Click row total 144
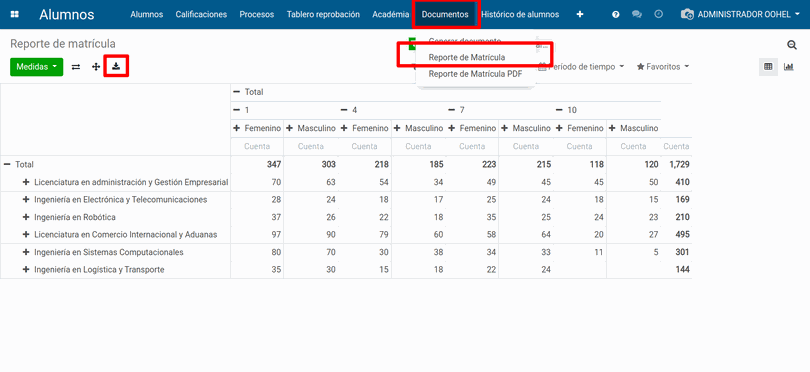The height and width of the screenshot is (372, 810). (682, 270)
